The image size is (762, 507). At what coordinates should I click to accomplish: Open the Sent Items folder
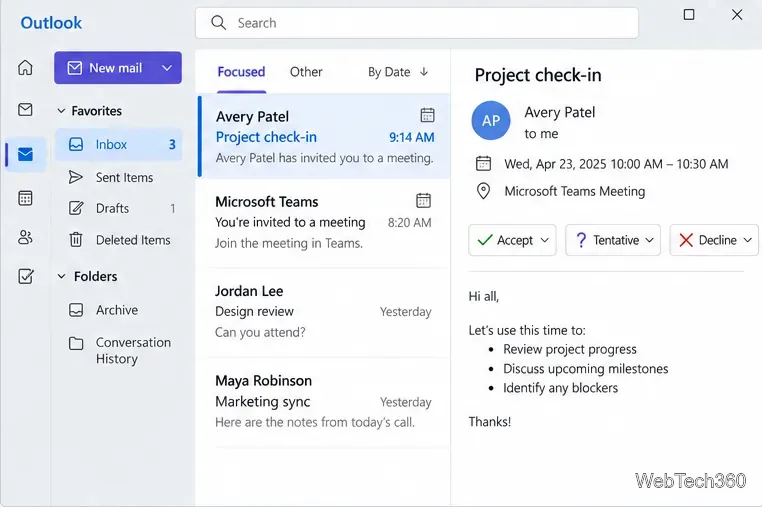(119, 177)
